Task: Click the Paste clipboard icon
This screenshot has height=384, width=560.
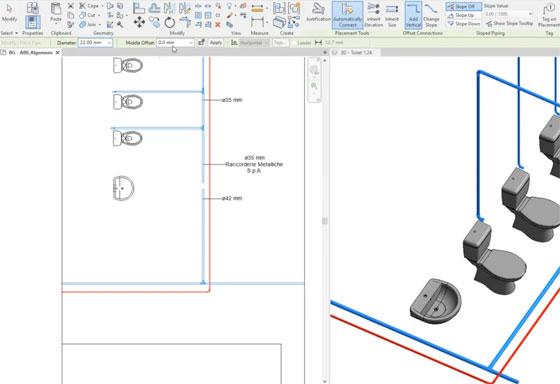Action: [x=56, y=13]
